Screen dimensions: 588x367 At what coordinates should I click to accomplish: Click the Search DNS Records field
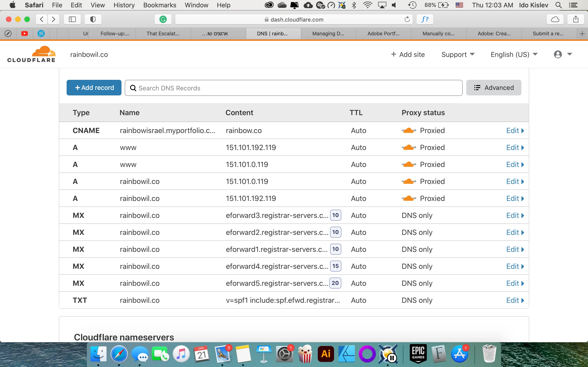[293, 88]
